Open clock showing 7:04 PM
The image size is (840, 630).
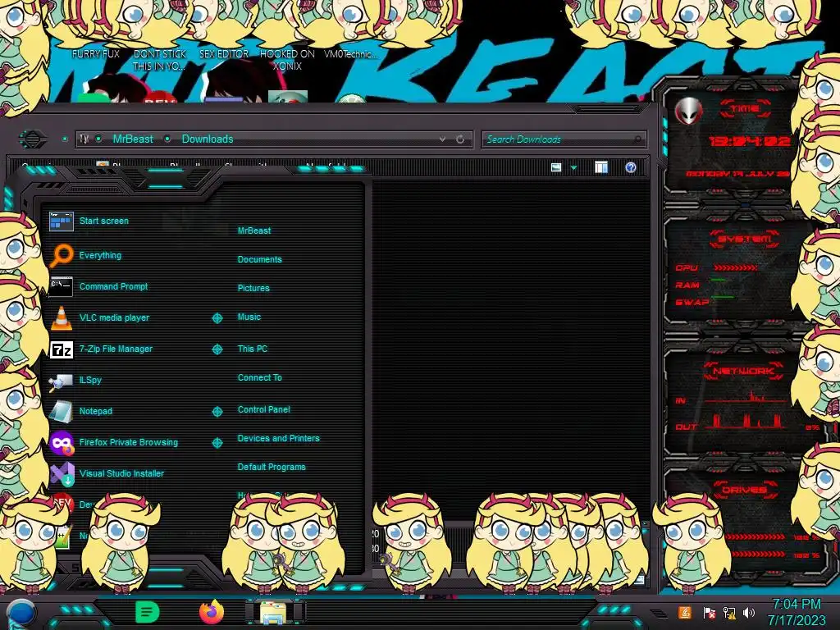pos(797,612)
